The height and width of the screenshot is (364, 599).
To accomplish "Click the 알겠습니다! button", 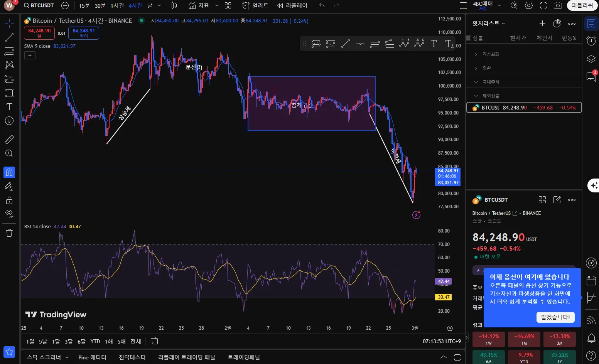I will (x=555, y=317).
